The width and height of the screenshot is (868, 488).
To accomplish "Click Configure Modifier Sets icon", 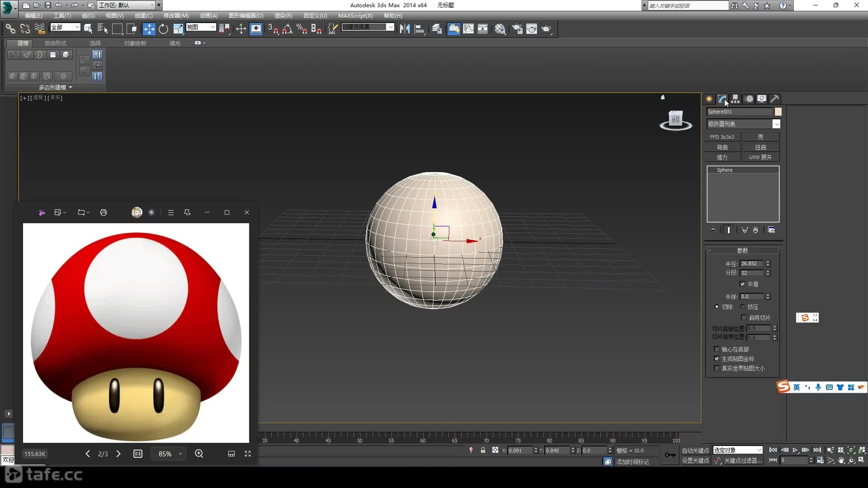I will pyautogui.click(x=772, y=230).
